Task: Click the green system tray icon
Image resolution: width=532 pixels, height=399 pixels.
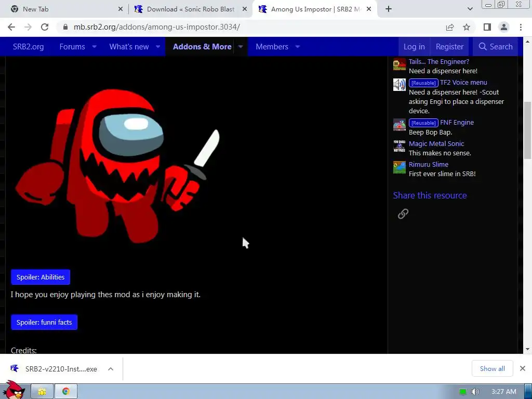Action: pos(463,392)
